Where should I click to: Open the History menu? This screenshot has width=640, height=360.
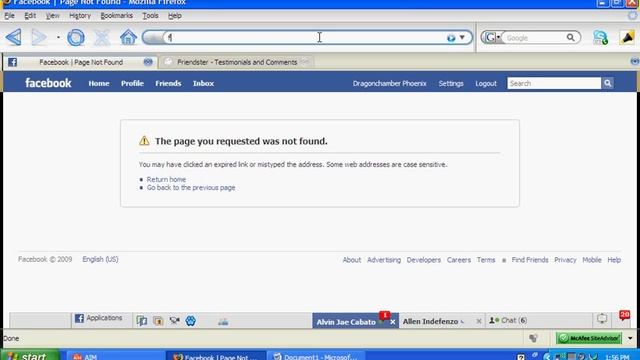coord(80,16)
